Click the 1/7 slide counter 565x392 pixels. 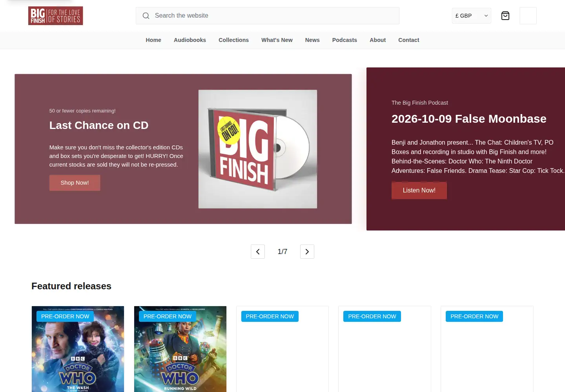tap(282, 252)
